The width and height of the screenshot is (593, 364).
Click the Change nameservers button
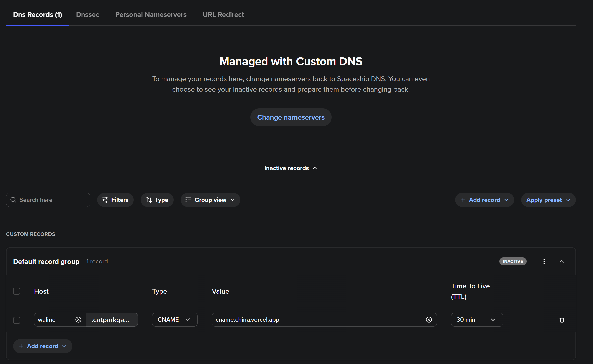291,117
